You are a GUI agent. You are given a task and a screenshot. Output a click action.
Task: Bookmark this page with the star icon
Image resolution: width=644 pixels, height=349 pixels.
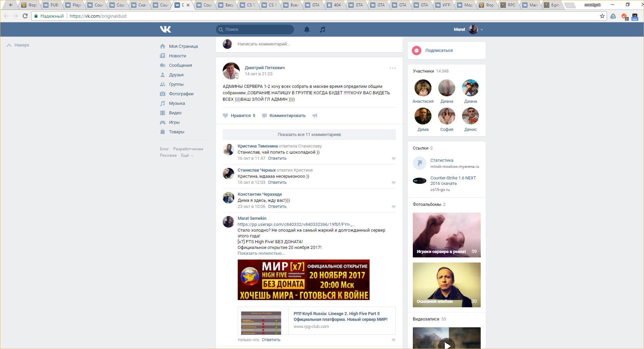click(x=602, y=16)
